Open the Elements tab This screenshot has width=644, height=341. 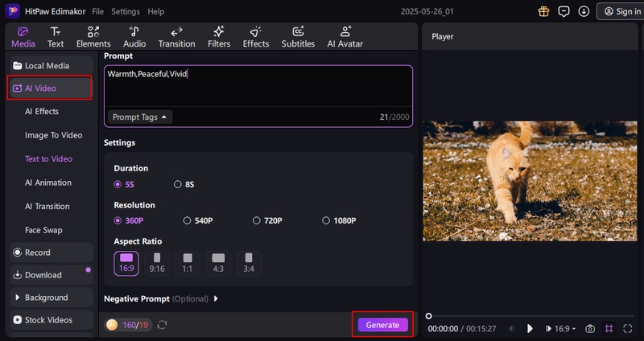point(93,37)
